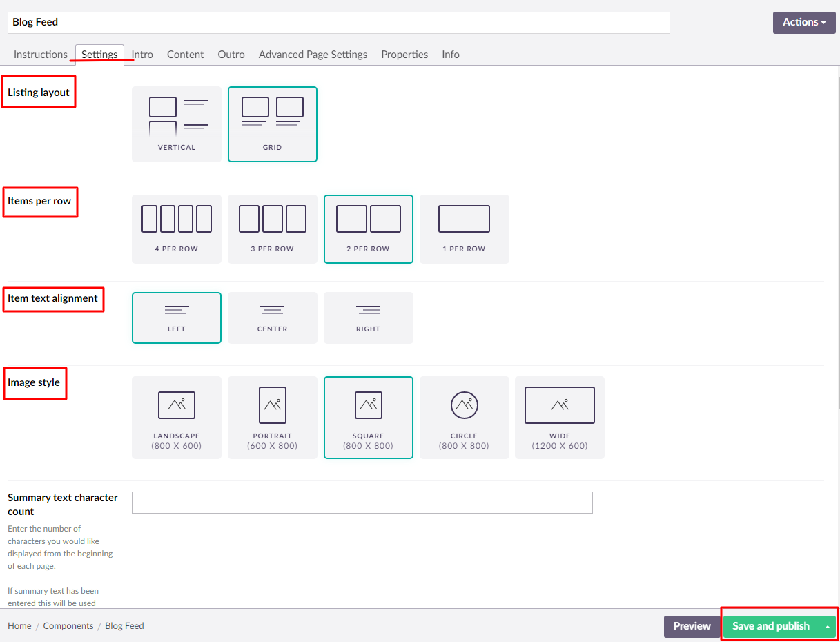This screenshot has height=642, width=840.
Task: Focus the Blog Feed name field
Action: (339, 22)
